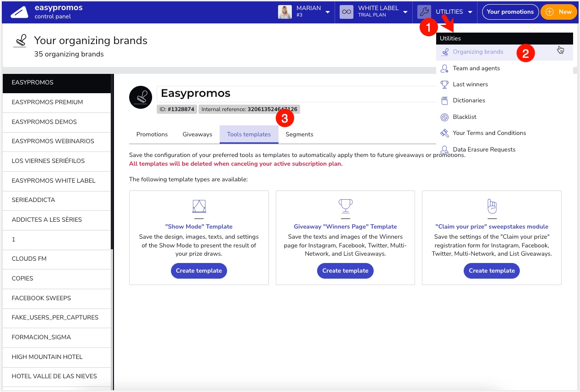
Task: Click the Dictionaries book icon
Action: pos(444,101)
